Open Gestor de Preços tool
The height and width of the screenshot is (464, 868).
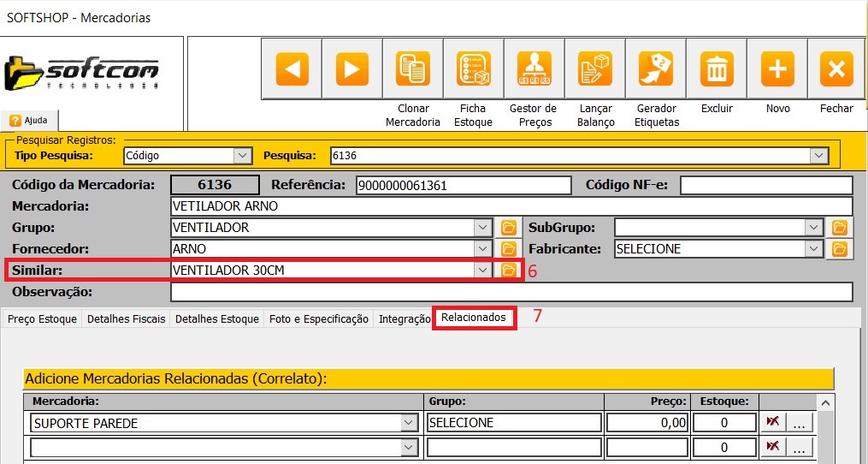534,69
